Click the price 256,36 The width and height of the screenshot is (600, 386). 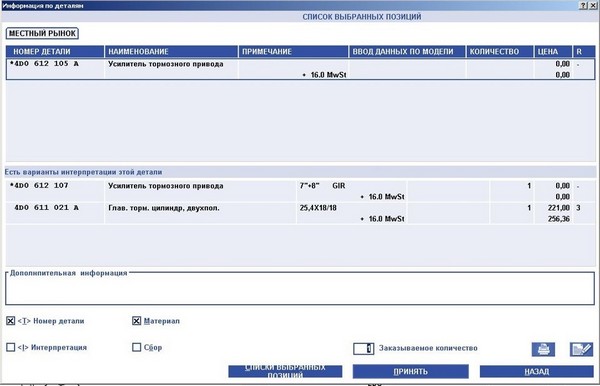click(x=559, y=219)
